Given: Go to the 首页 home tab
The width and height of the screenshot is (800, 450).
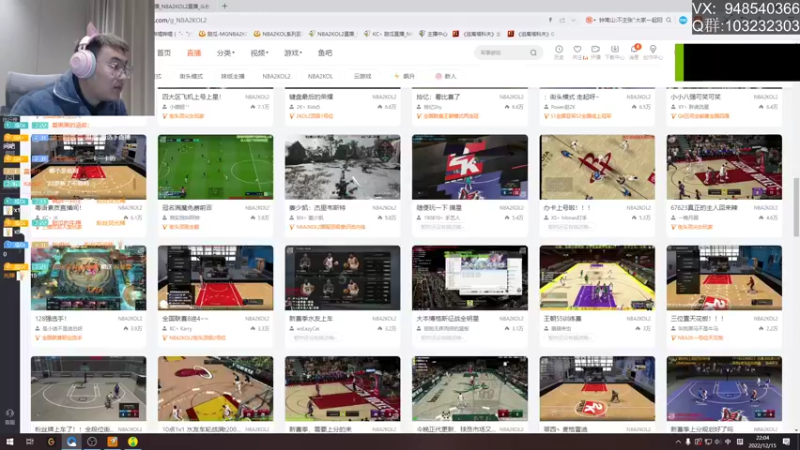Looking at the screenshot, I should click(164, 53).
